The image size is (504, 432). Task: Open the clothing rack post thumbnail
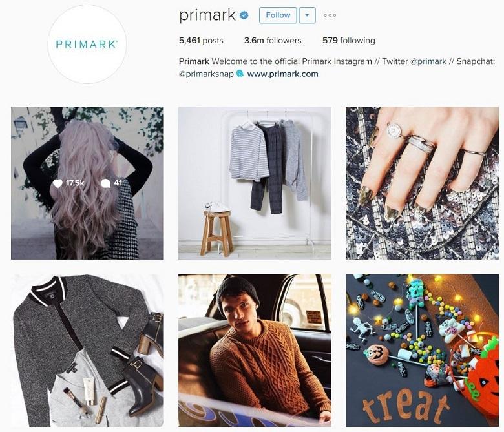255,183
